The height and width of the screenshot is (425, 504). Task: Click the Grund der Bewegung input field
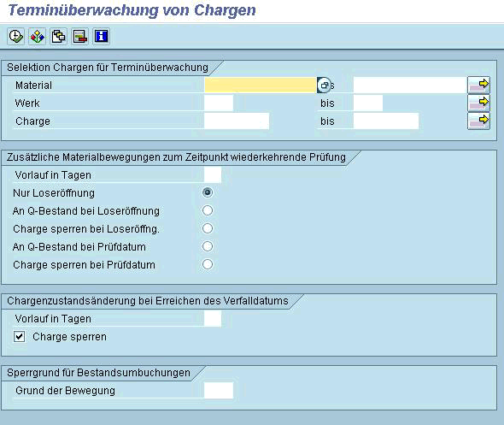pyautogui.click(x=219, y=390)
